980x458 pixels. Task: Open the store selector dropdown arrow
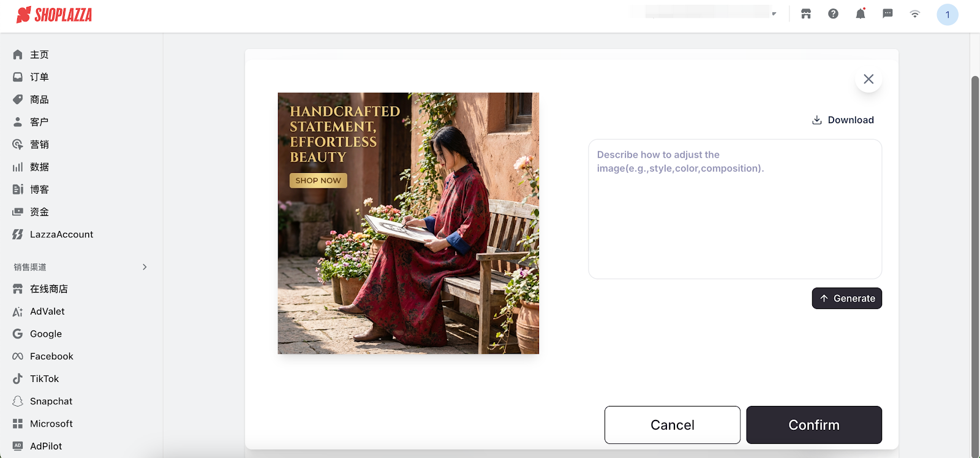point(774,13)
